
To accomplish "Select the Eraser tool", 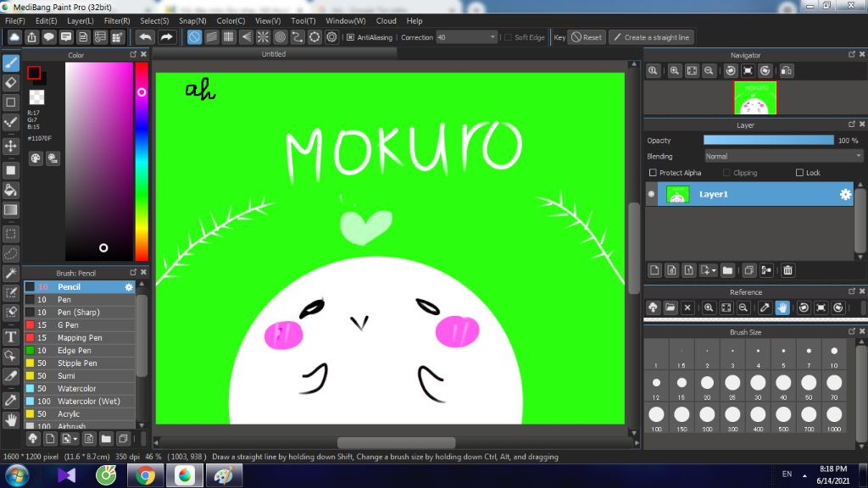I will coord(10,83).
